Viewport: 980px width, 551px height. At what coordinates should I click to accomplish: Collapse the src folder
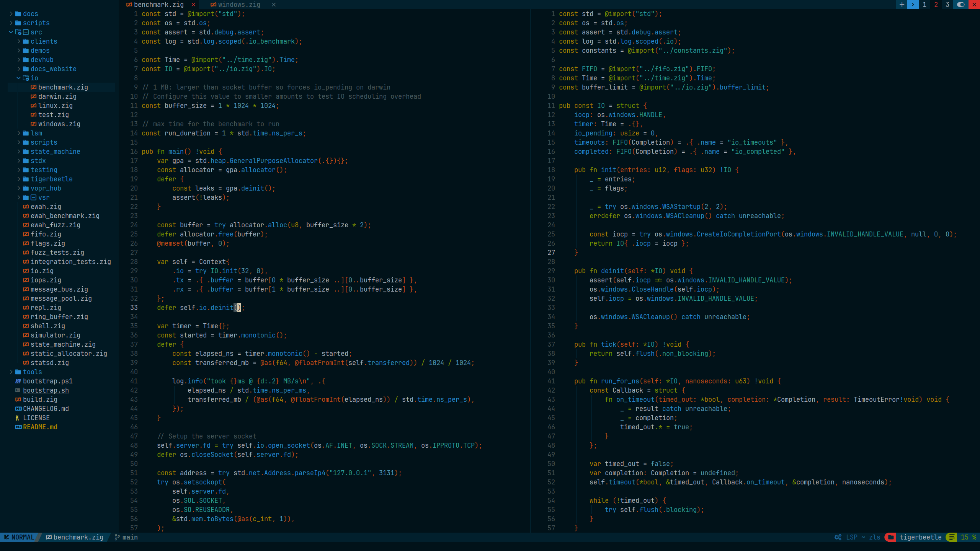point(11,32)
